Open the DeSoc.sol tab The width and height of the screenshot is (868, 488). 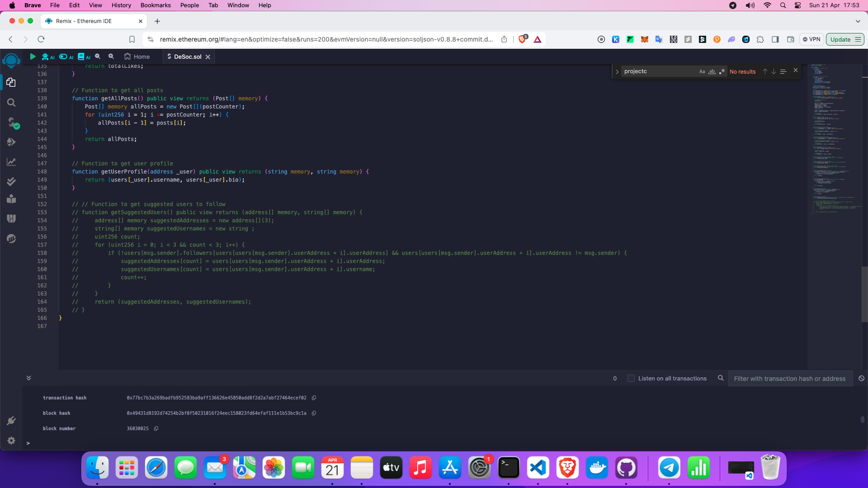[x=187, y=56]
